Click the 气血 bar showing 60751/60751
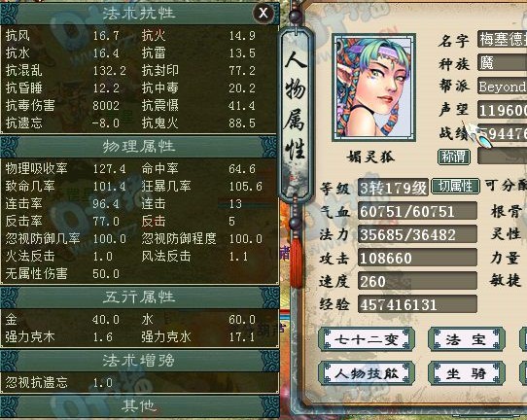Screen dimensions: 527x420 (417, 211)
